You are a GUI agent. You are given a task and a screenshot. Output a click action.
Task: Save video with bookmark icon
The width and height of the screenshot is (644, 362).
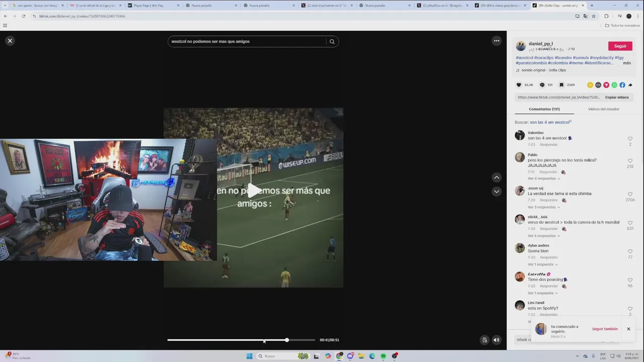[x=561, y=85]
